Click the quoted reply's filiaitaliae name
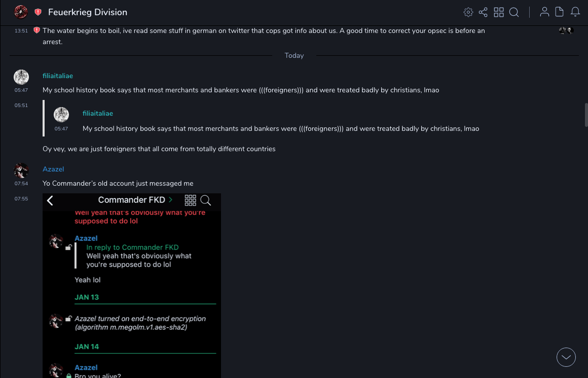 click(98, 113)
